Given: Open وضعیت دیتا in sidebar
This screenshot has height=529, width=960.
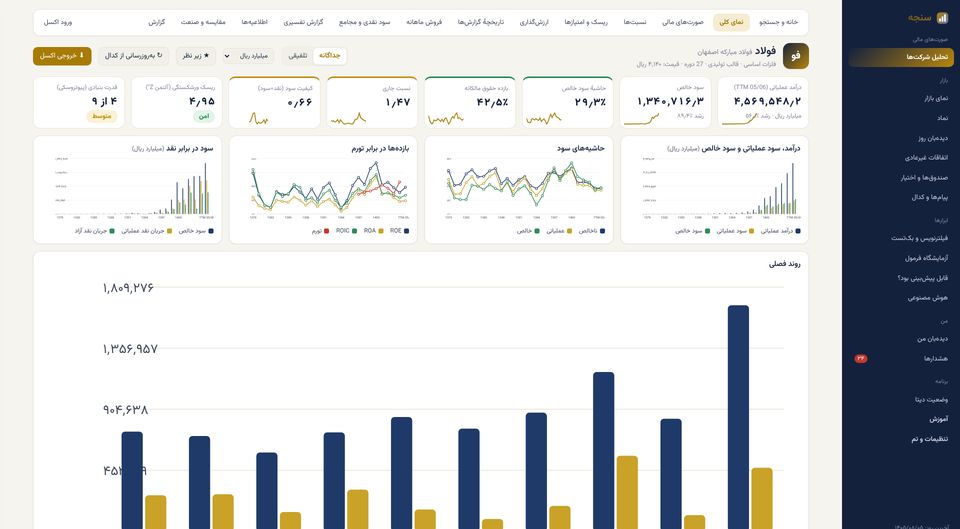Looking at the screenshot, I should [x=901, y=399].
